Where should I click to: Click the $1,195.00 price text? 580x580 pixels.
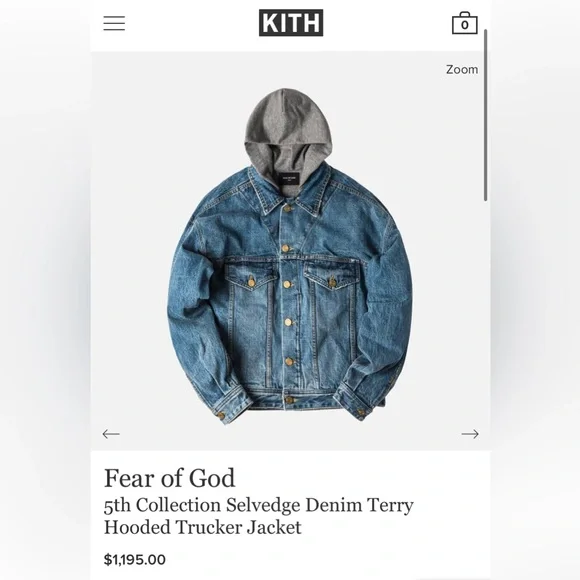[x=135, y=560]
